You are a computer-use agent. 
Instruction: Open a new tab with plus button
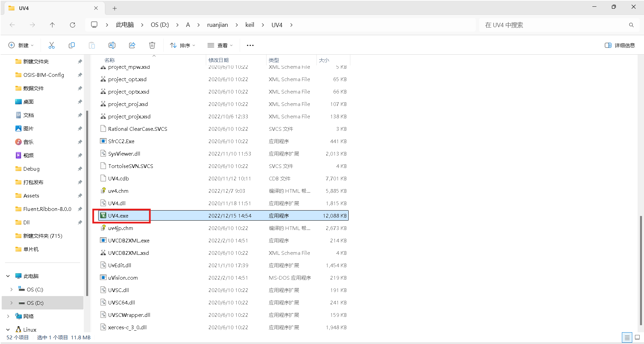click(115, 8)
